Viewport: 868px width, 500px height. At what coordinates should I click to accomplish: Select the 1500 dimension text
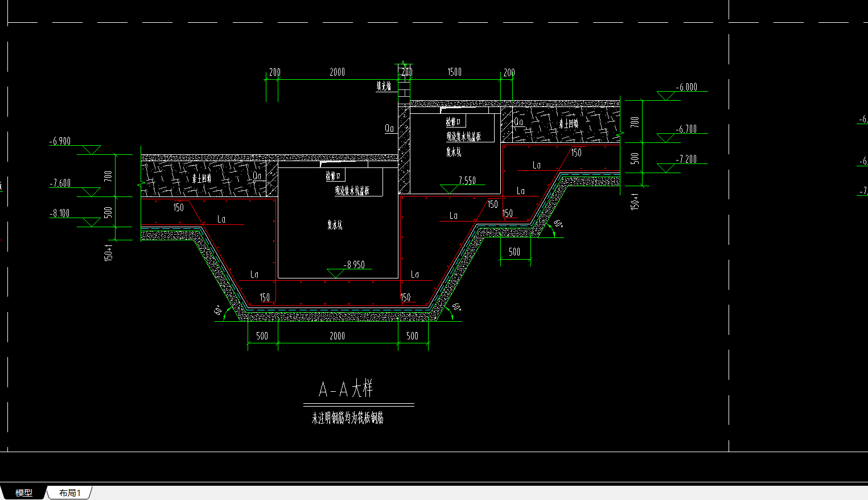[454, 72]
